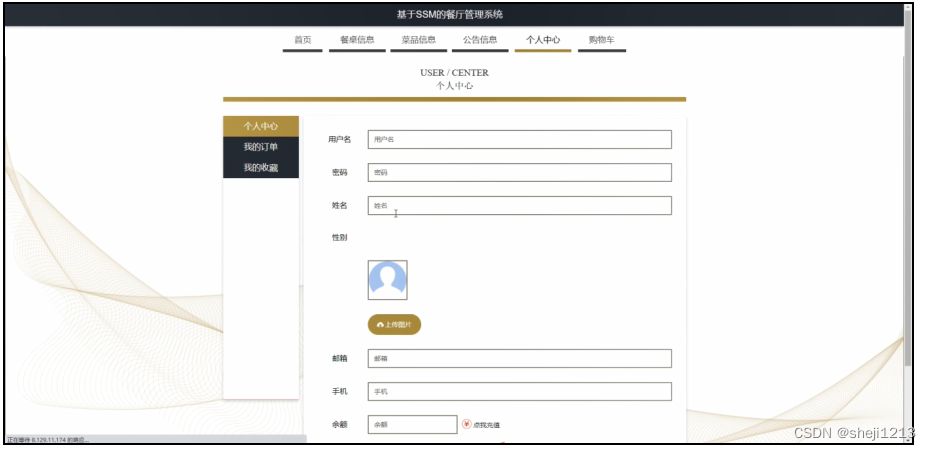
Task: Click the 姓名 input field
Action: [x=520, y=205]
